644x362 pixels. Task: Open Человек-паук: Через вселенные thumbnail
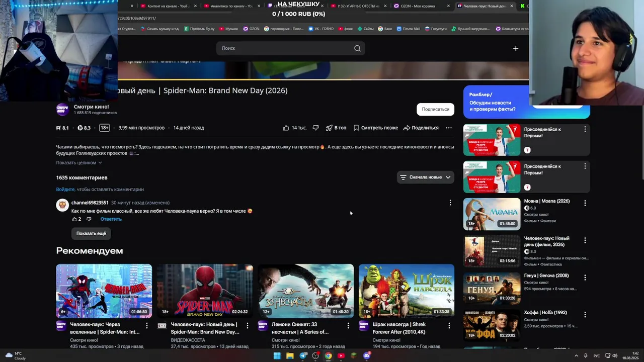[x=104, y=291]
